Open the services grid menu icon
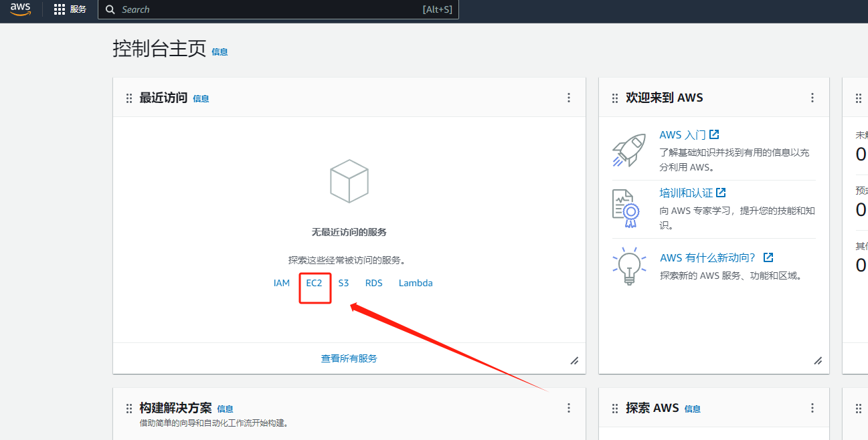The height and width of the screenshot is (440, 868). click(60, 9)
